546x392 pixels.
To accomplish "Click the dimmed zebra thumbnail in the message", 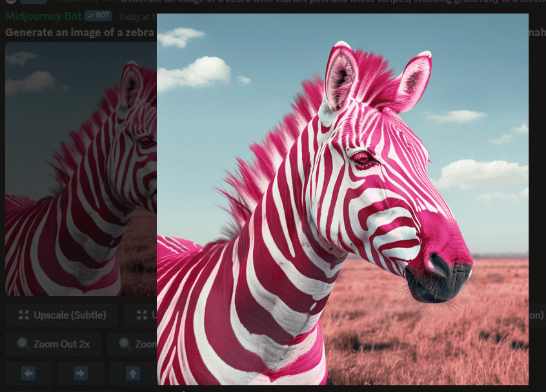I will pyautogui.click(x=81, y=169).
